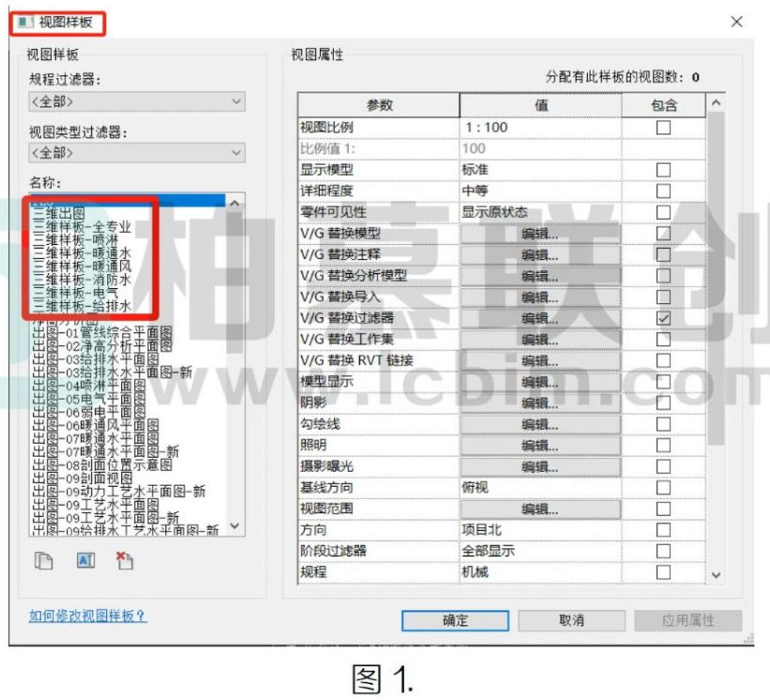Click 编辑 button for V/G 替换工作集
Viewport: 770px width, 700px height.
pos(540,340)
